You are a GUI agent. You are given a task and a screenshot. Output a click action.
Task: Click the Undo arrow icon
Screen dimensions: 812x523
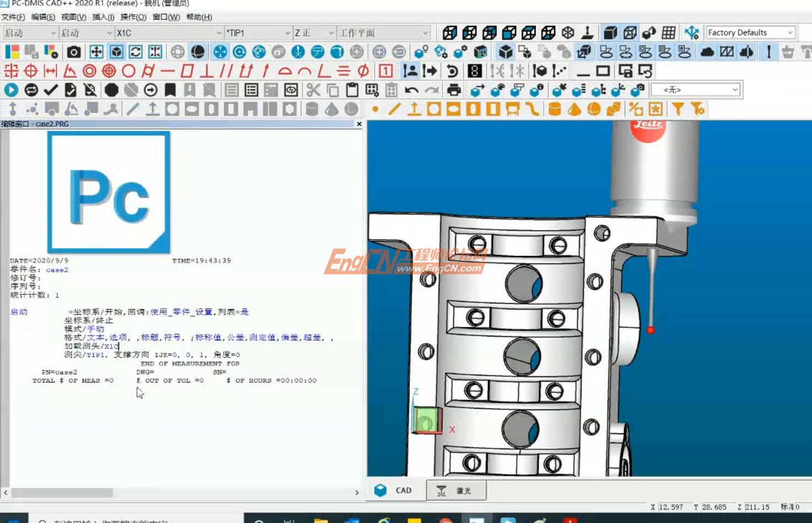[x=411, y=90]
